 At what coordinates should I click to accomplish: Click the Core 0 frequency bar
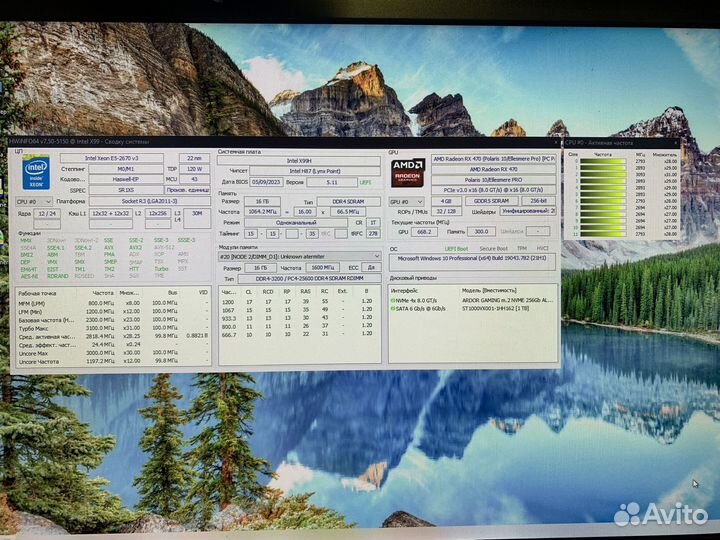pyautogui.click(x=603, y=163)
